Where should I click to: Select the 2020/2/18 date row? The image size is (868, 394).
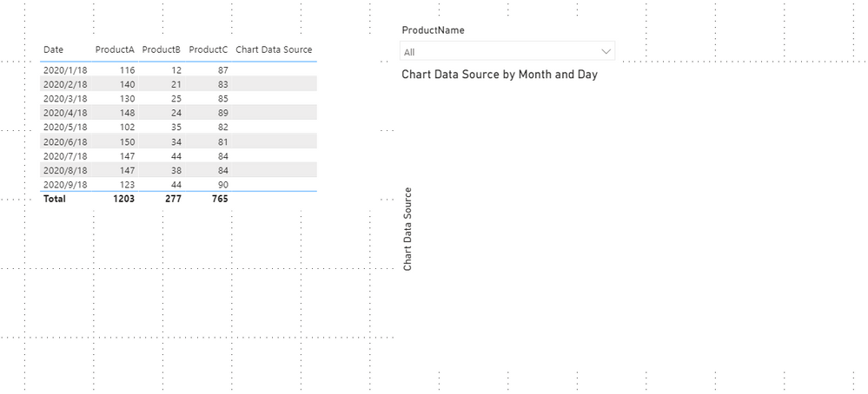178,84
